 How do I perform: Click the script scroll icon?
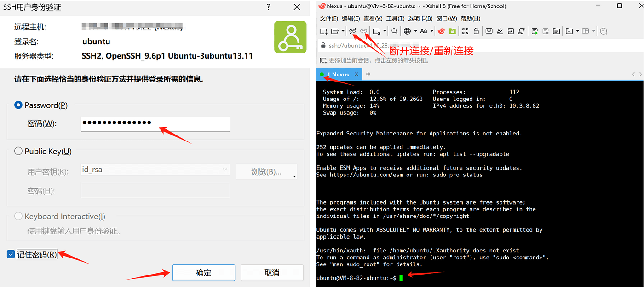(x=522, y=31)
